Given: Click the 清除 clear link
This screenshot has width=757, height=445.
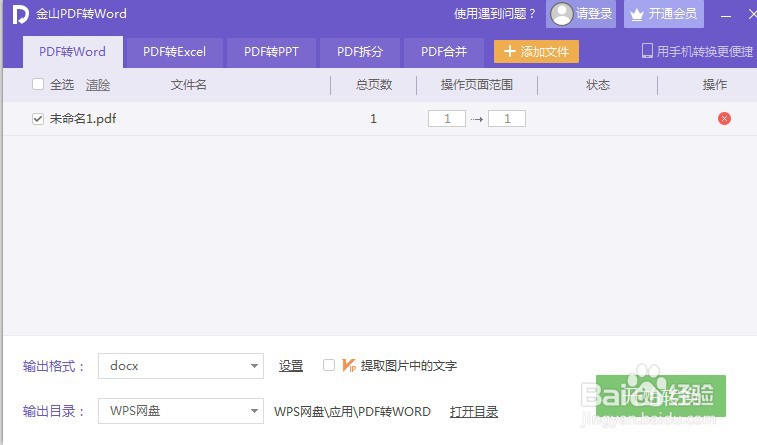Looking at the screenshot, I should (98, 85).
